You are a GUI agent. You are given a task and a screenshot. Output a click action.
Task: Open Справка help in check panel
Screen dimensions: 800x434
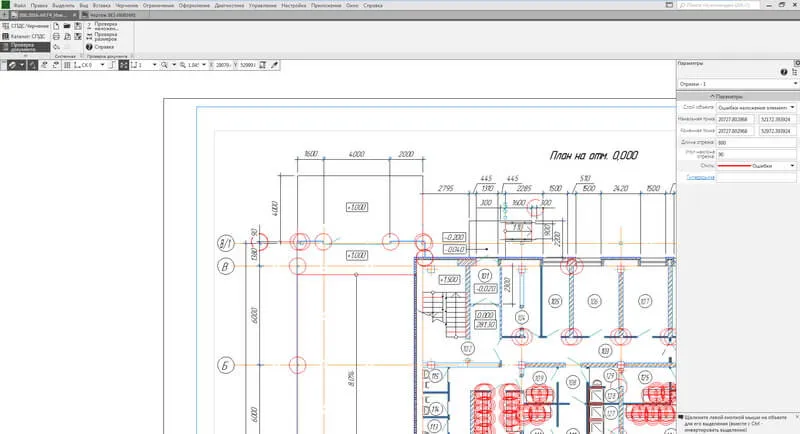coord(104,47)
